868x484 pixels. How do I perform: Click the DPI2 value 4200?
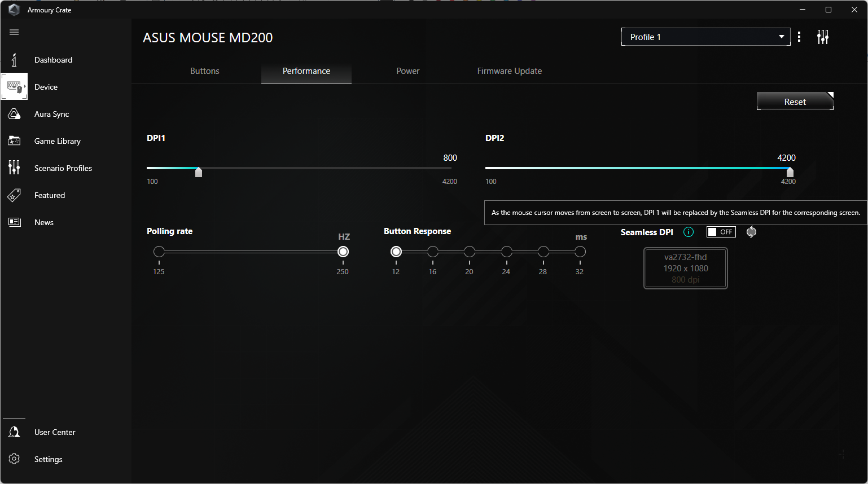tap(787, 158)
